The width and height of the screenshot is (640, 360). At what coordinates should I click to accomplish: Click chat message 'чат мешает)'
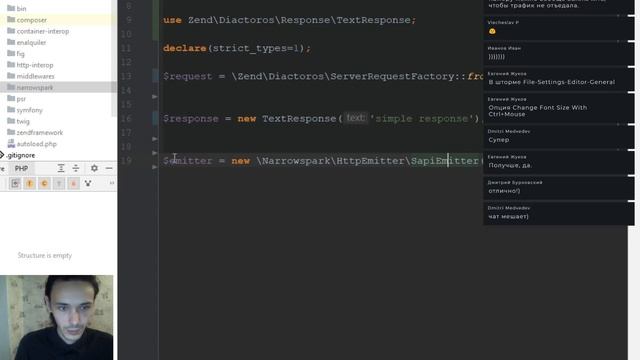pyautogui.click(x=509, y=216)
